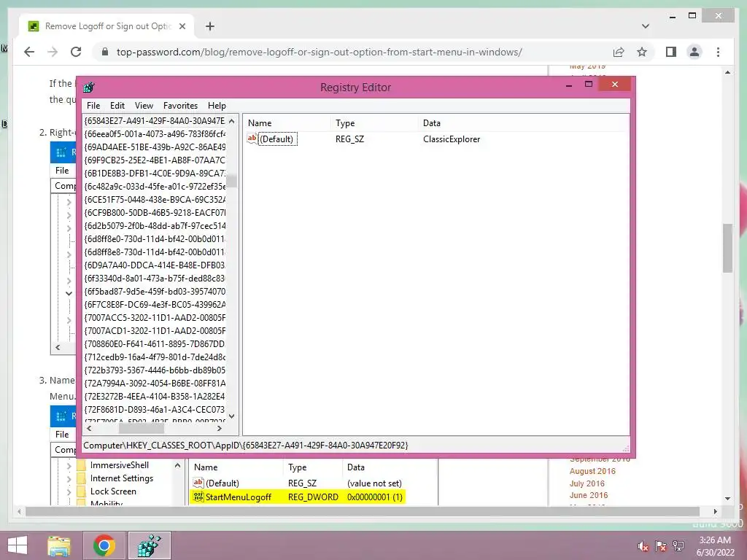Select key {72A7994A-3092-4054-B6BE-08FF81A
The image size is (747, 560).
(155, 384)
